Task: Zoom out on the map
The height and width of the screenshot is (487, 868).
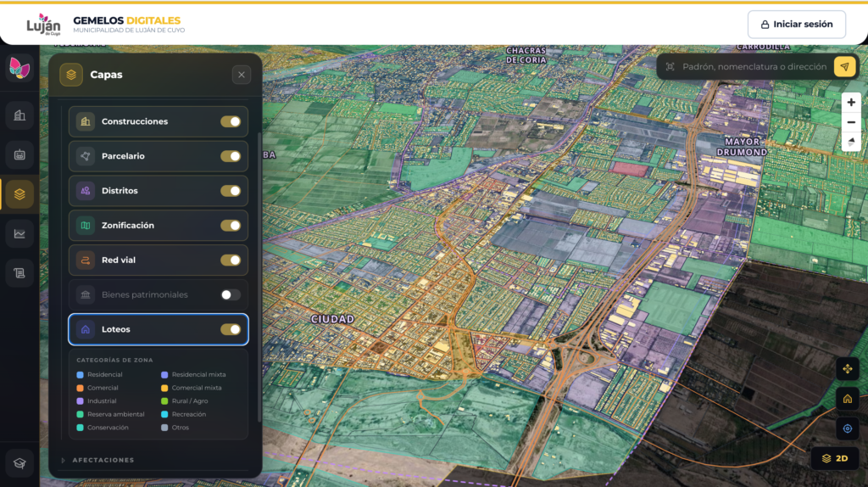Action: (851, 122)
